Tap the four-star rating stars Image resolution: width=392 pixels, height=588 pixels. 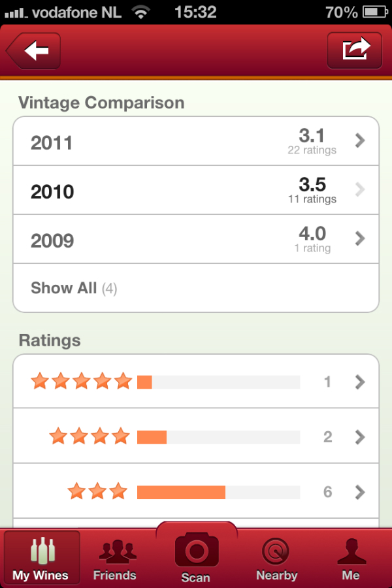click(90, 436)
